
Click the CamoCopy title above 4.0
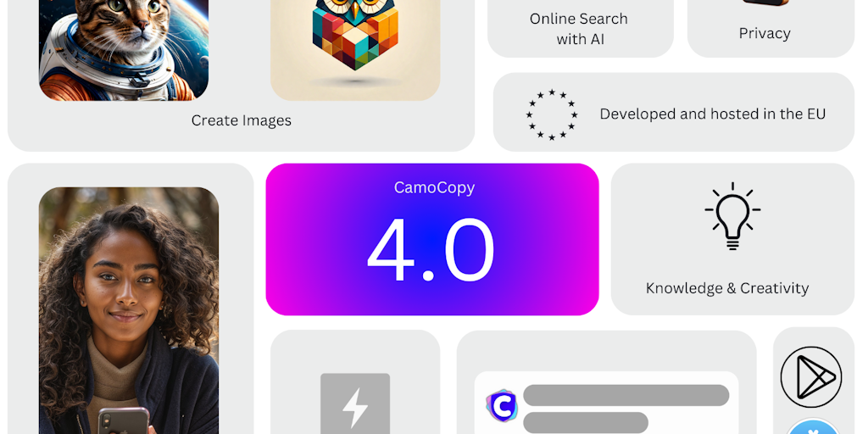pyautogui.click(x=434, y=187)
